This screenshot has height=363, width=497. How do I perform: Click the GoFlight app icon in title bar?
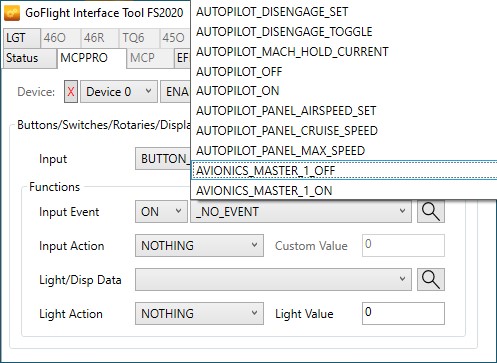coord(13,13)
